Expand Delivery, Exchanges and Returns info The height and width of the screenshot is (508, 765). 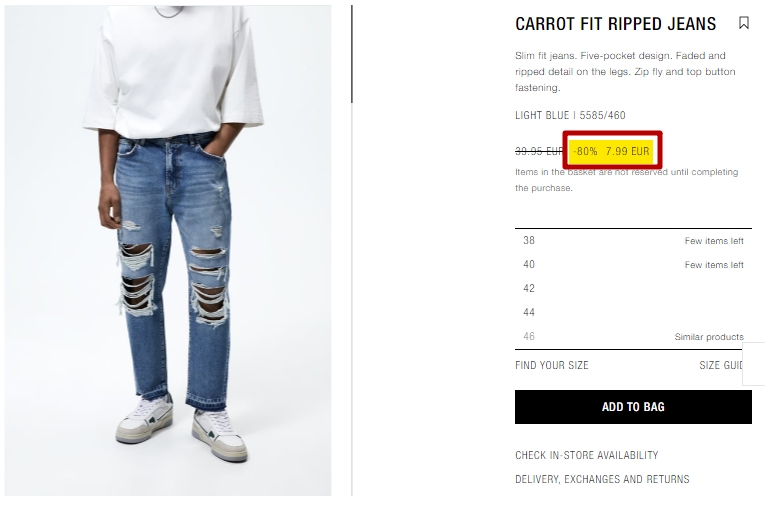point(602,479)
